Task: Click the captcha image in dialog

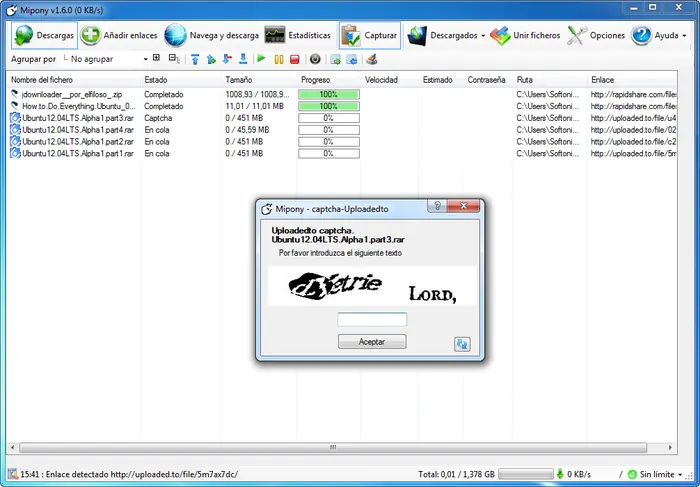Action: (372, 286)
